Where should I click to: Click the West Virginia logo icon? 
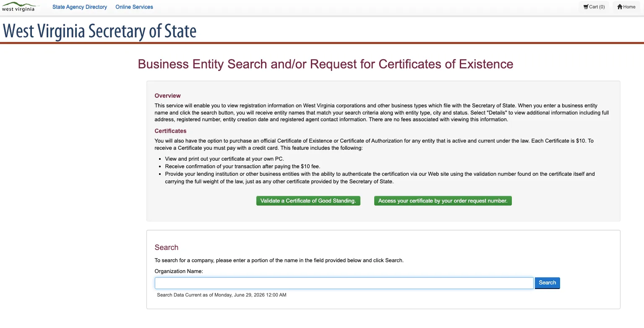click(19, 7)
